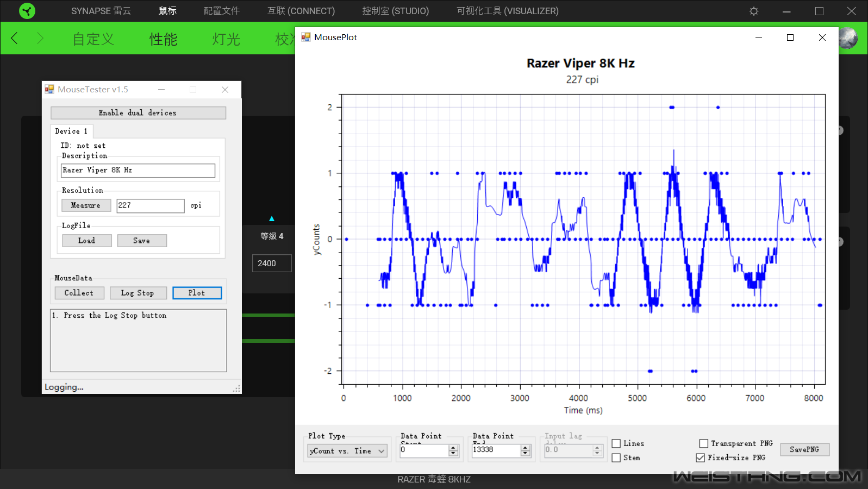Uncheck Fixed-size PNG option
The image size is (868, 489).
click(701, 457)
